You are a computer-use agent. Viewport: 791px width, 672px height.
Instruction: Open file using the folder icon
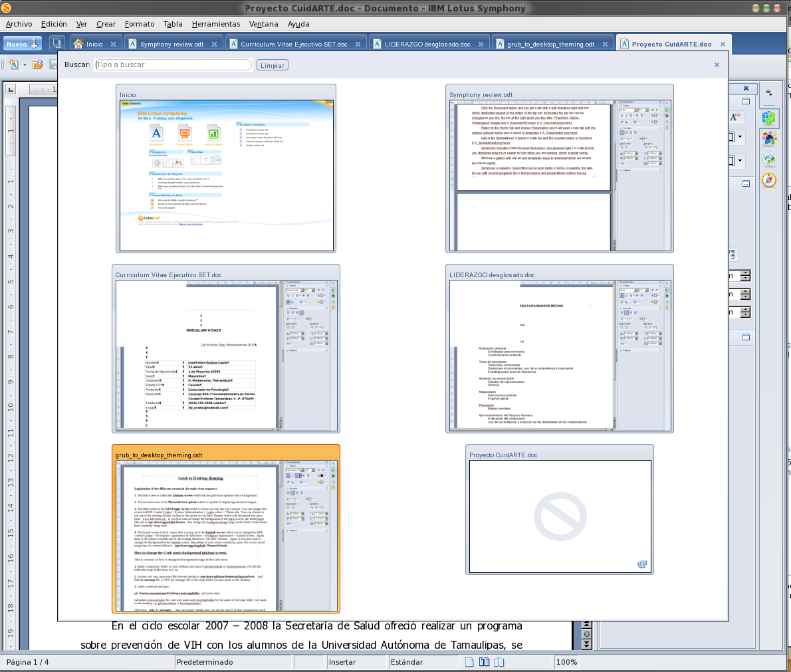[38, 64]
